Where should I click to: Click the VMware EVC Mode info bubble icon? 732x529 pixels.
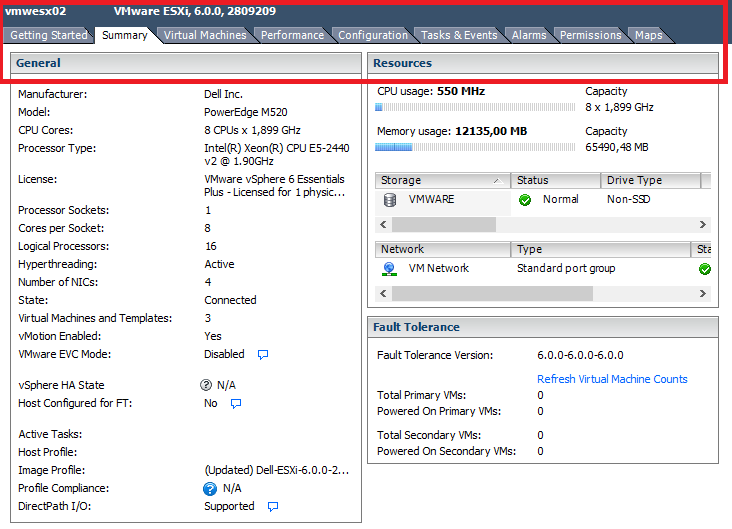click(x=263, y=354)
